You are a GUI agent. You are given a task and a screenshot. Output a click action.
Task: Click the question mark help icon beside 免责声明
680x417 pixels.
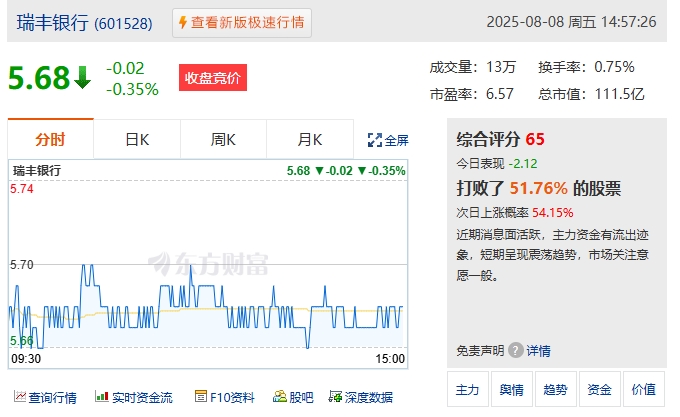coord(516,350)
